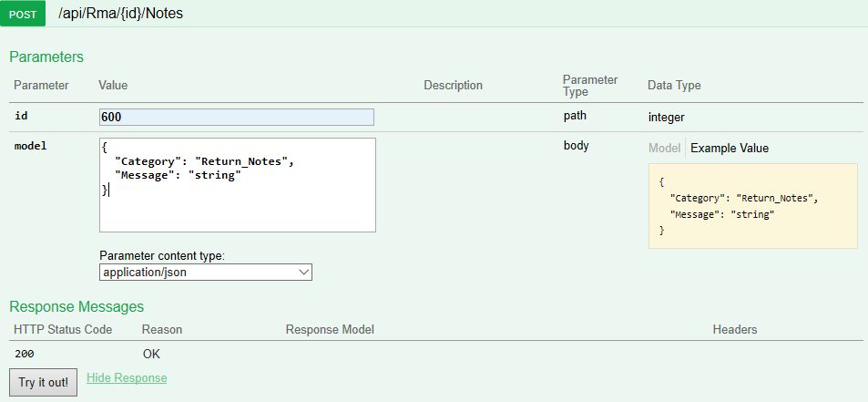Click the Value column header
Image resolution: width=868 pixels, height=402 pixels.
[x=113, y=86]
